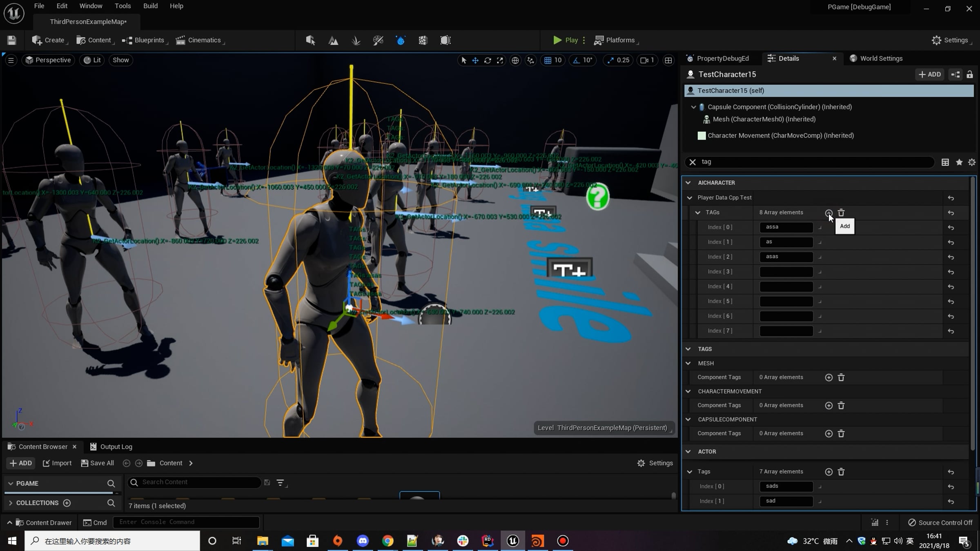Open the Tools menu
Viewport: 980px width, 551px height.
(123, 6)
